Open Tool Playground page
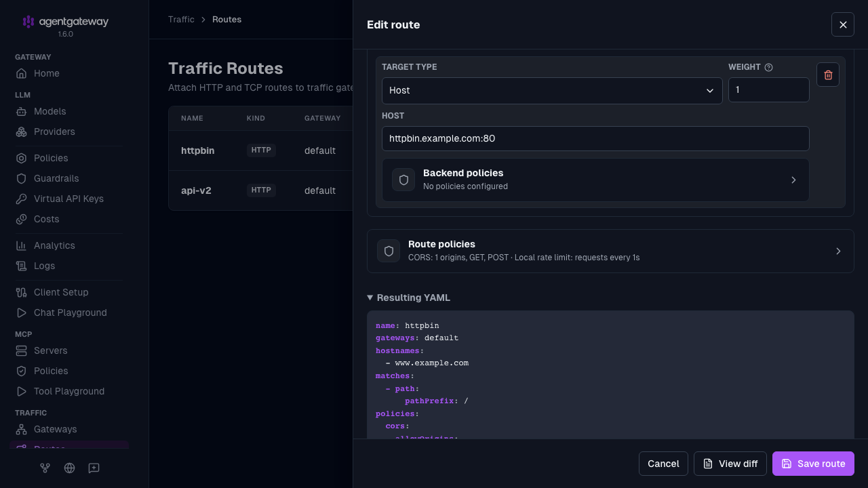The height and width of the screenshot is (488, 868). pyautogui.click(x=69, y=391)
